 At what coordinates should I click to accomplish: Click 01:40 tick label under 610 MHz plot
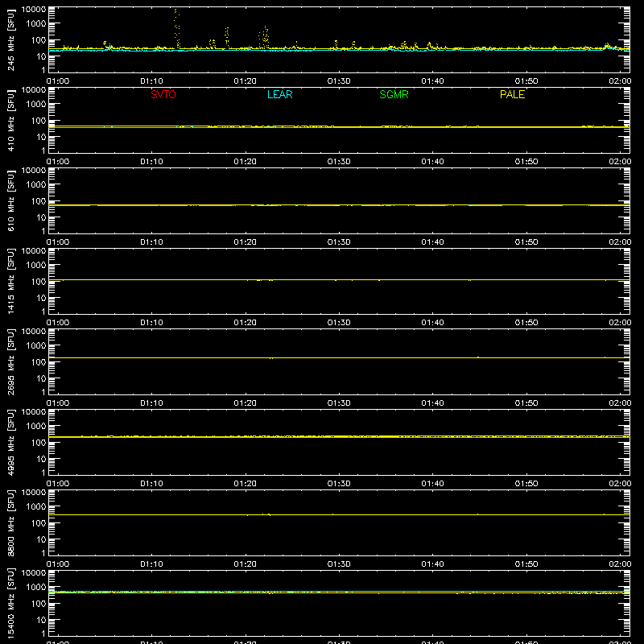pos(432,242)
